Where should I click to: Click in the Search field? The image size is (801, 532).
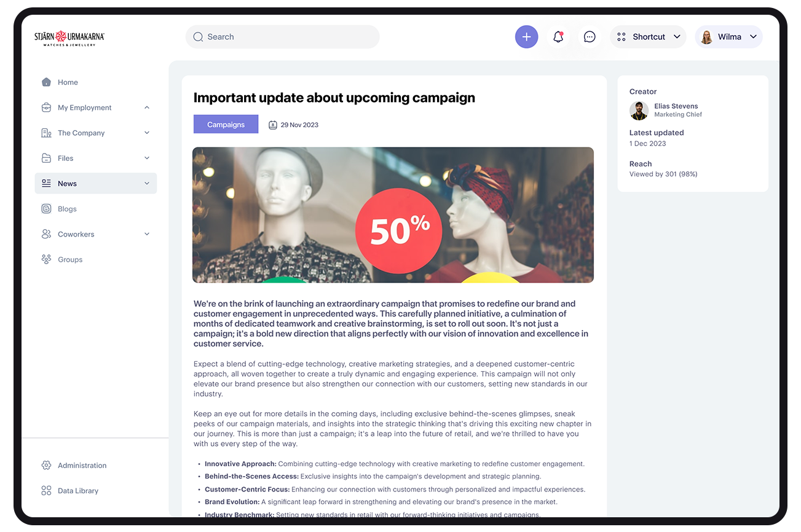pos(283,37)
